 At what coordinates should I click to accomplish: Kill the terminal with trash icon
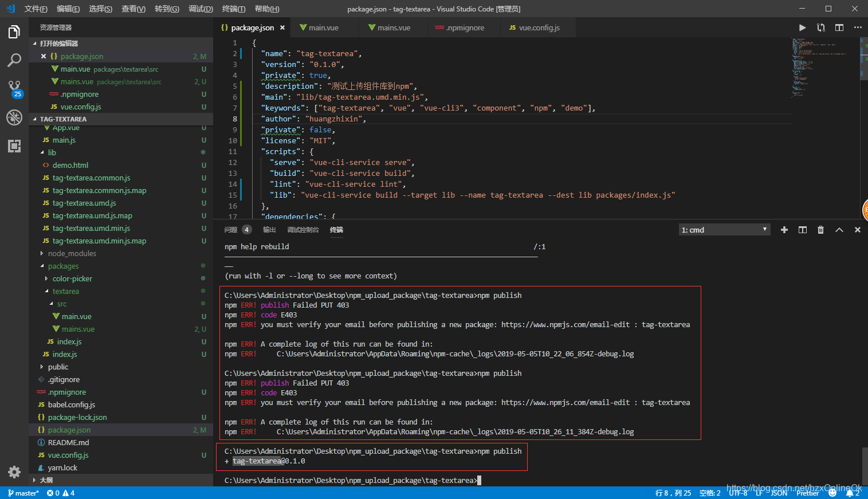tap(820, 230)
